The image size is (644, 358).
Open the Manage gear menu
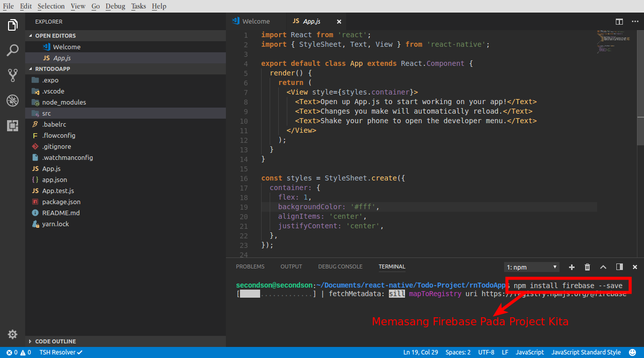(13, 334)
